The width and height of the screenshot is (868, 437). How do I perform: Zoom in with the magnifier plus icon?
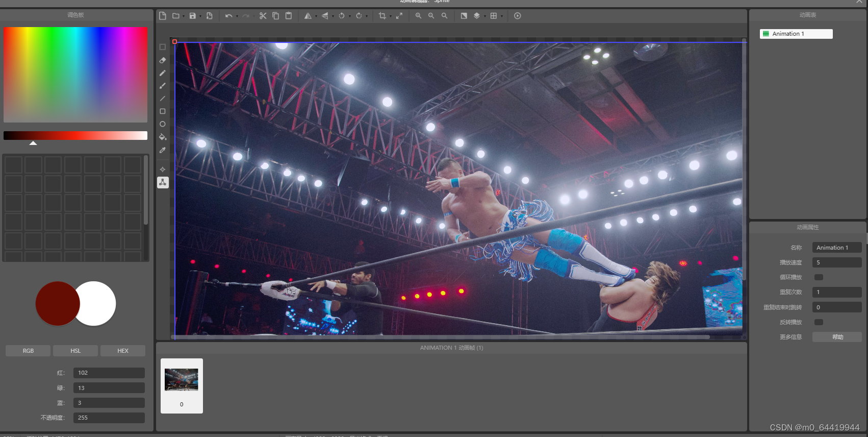pyautogui.click(x=418, y=16)
